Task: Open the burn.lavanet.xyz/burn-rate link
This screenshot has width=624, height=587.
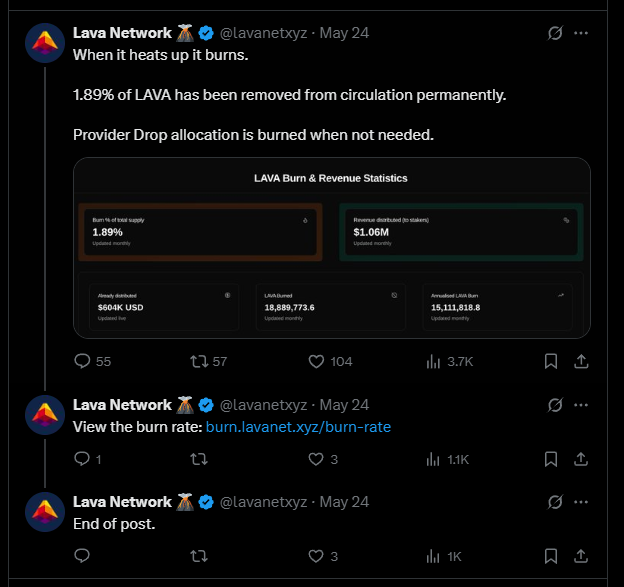Action: tap(298, 427)
